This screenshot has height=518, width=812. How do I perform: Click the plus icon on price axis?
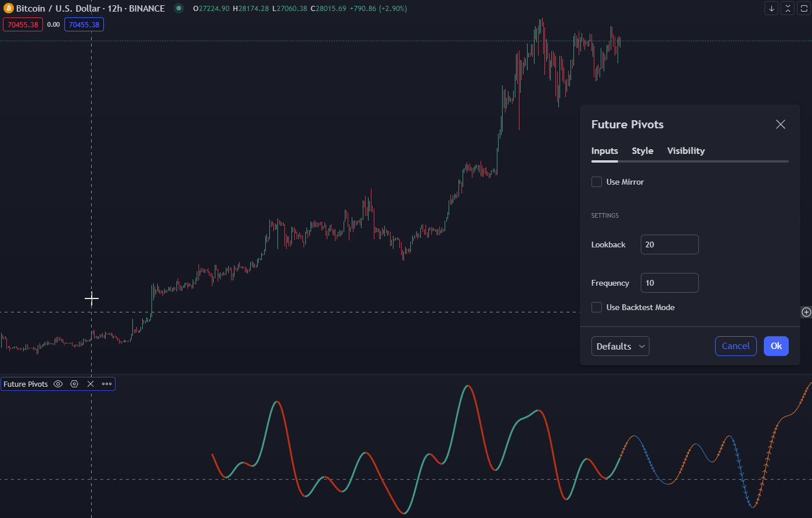[806, 312]
